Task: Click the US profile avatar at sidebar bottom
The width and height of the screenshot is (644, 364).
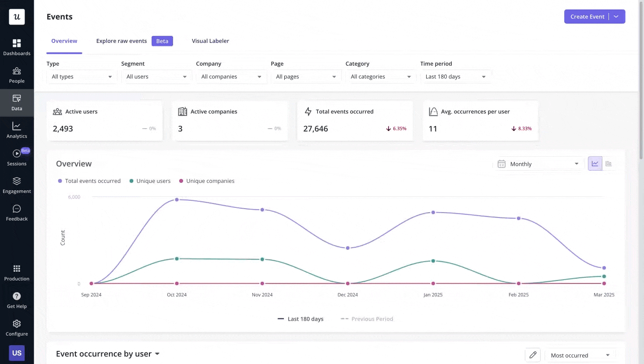Action: coord(17,353)
